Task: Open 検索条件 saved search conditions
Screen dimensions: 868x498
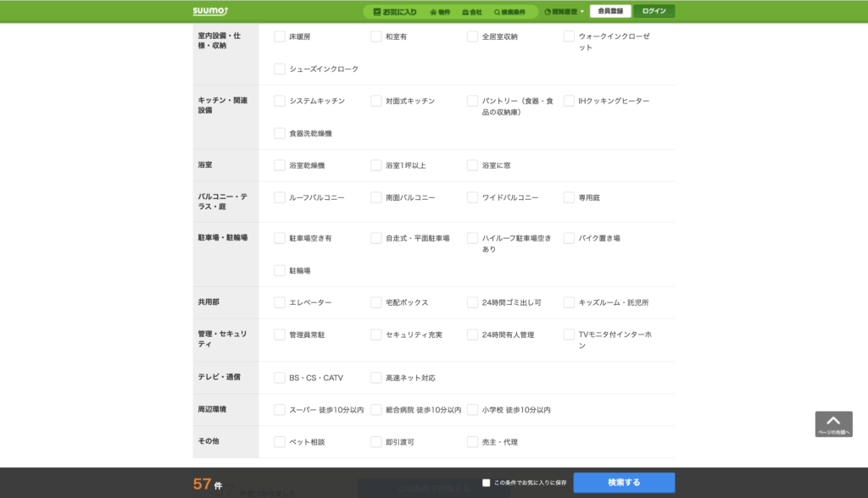Action: [x=509, y=12]
